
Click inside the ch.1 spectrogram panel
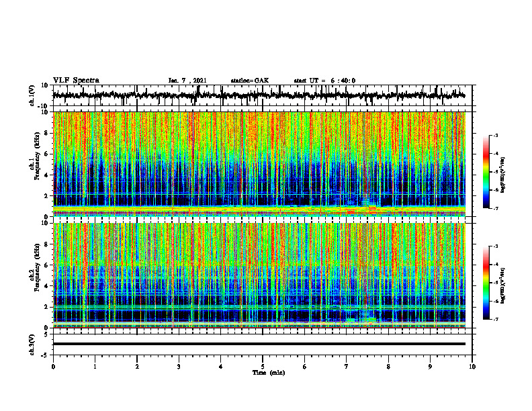tap(259, 164)
